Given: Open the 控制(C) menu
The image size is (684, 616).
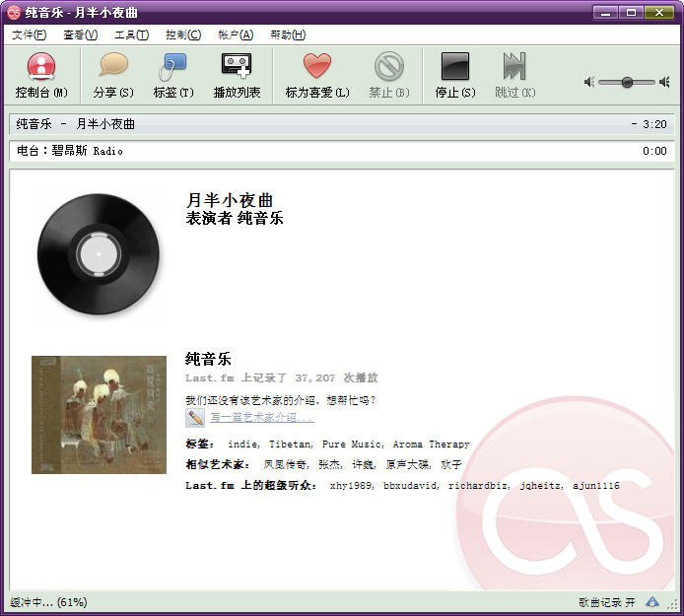Looking at the screenshot, I should pyautogui.click(x=183, y=34).
